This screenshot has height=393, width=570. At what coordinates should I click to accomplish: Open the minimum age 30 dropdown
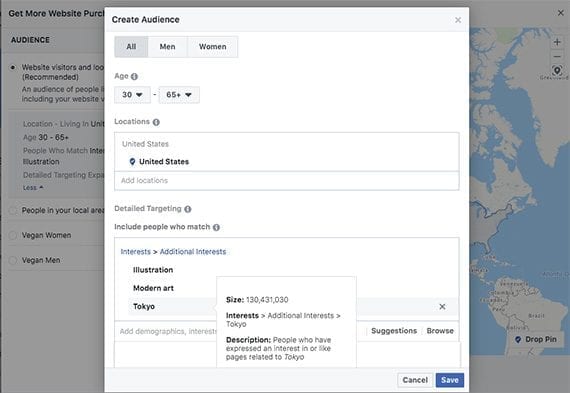132,95
